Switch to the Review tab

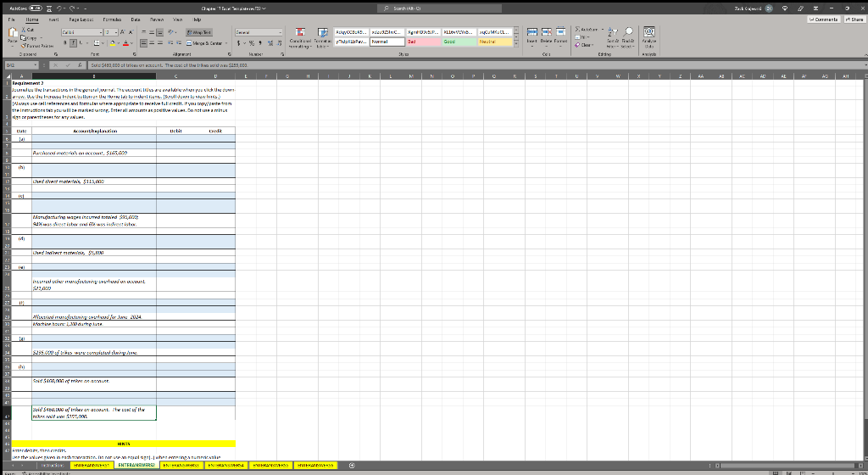(157, 20)
